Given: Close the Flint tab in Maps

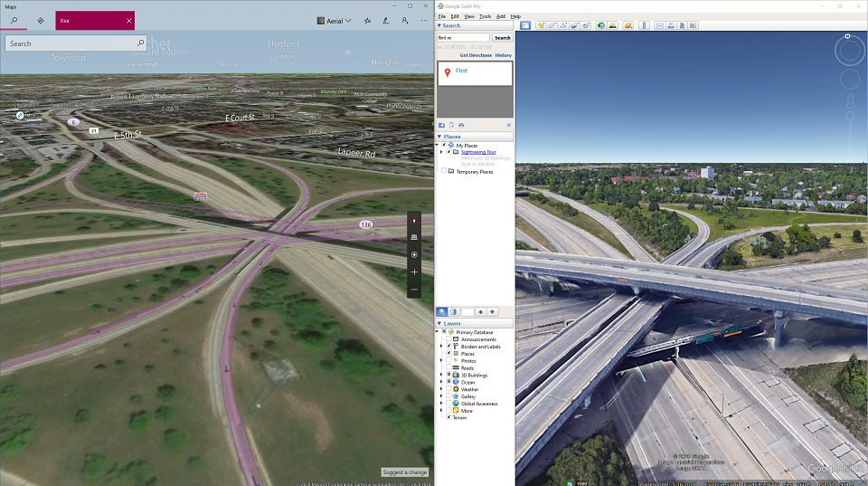Looking at the screenshot, I should 129,21.
